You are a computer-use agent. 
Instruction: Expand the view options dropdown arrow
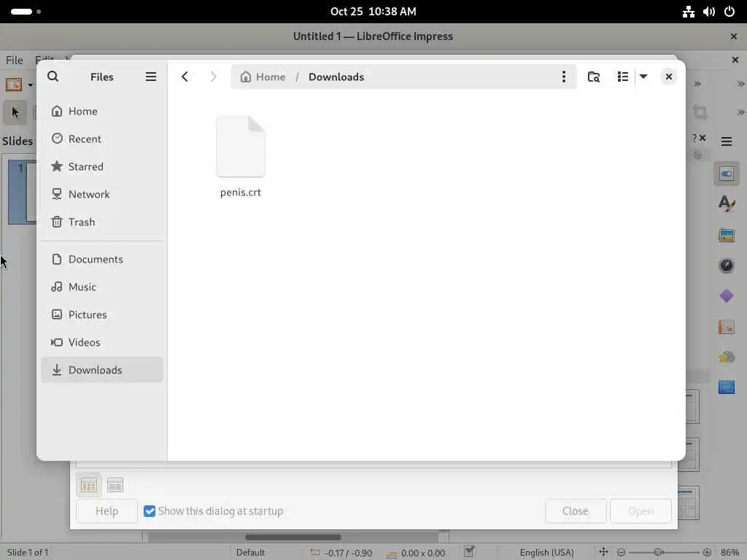click(643, 77)
